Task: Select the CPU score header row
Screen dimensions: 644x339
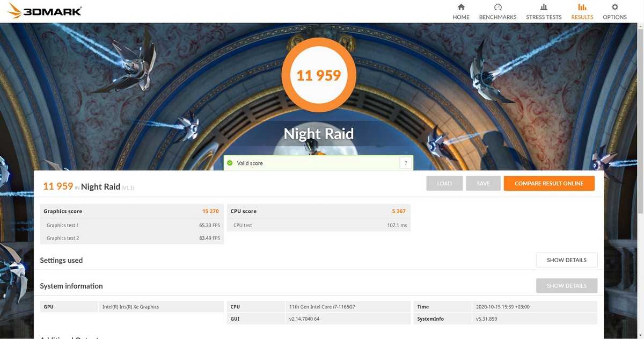Action: click(319, 211)
